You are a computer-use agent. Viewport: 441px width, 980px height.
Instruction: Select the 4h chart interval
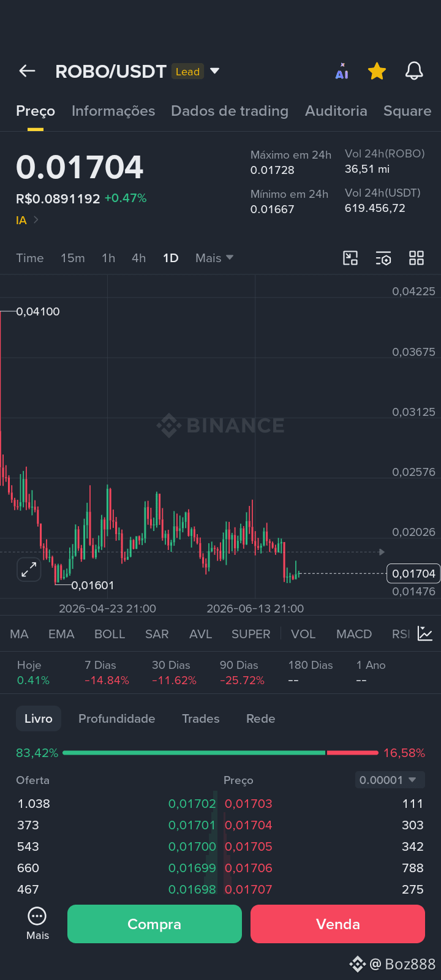[139, 258]
